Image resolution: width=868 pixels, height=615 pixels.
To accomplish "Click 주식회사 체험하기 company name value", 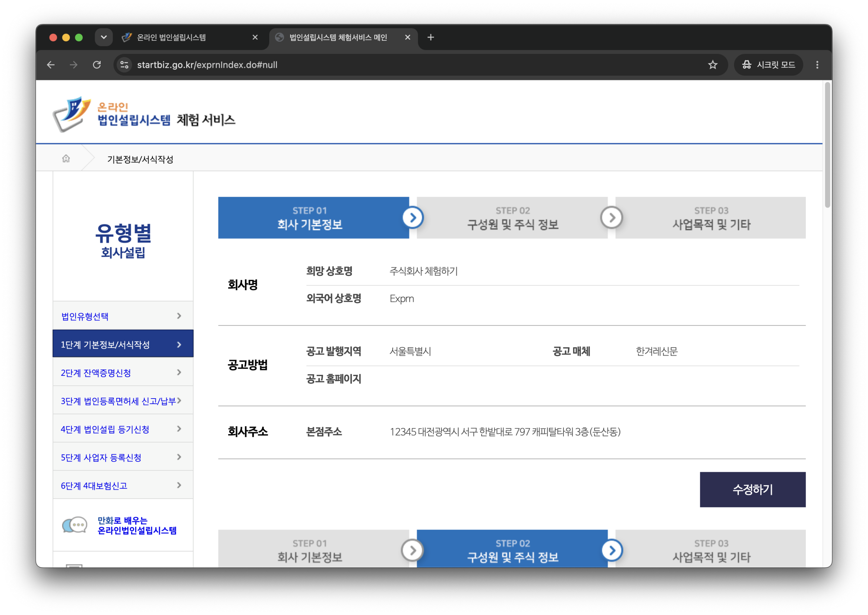I will click(423, 271).
